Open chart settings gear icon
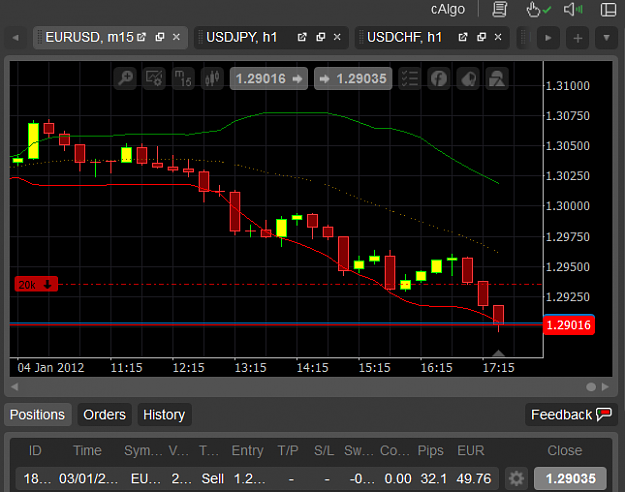 point(154,78)
